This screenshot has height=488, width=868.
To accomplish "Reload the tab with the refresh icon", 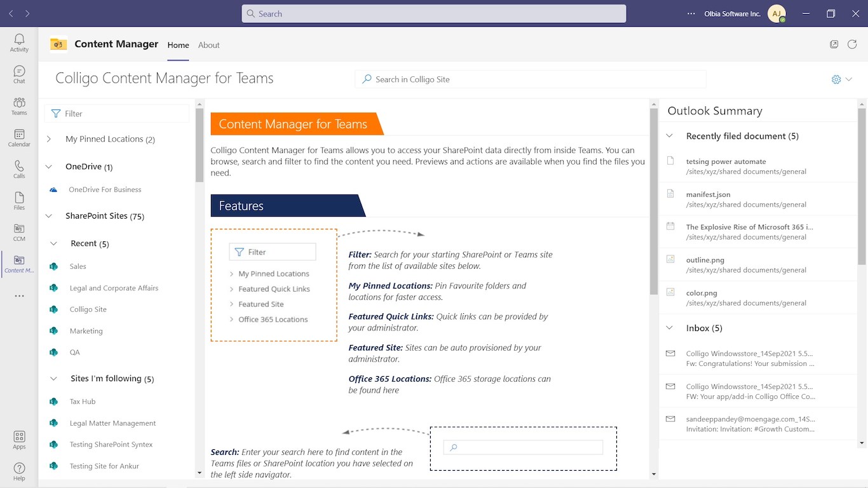I will point(852,44).
